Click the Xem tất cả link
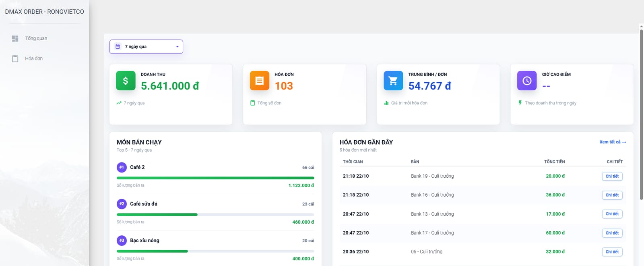 click(613, 142)
